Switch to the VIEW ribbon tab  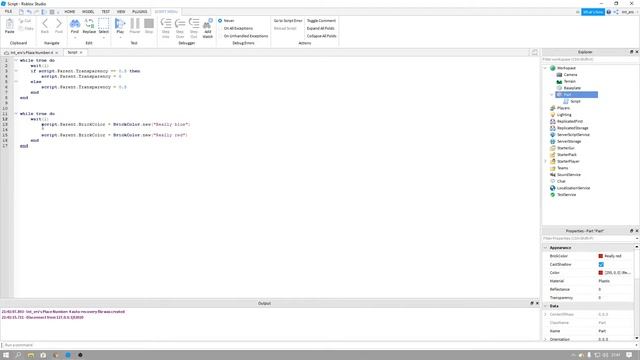(121, 12)
